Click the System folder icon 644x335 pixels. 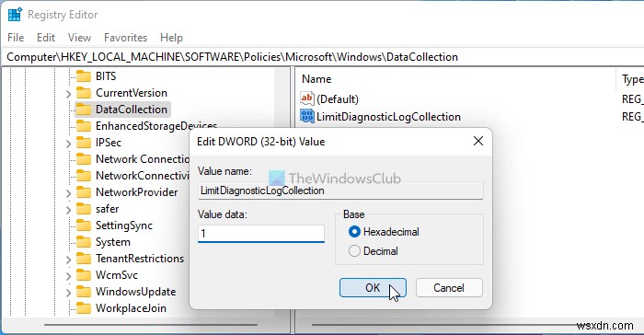pos(84,242)
